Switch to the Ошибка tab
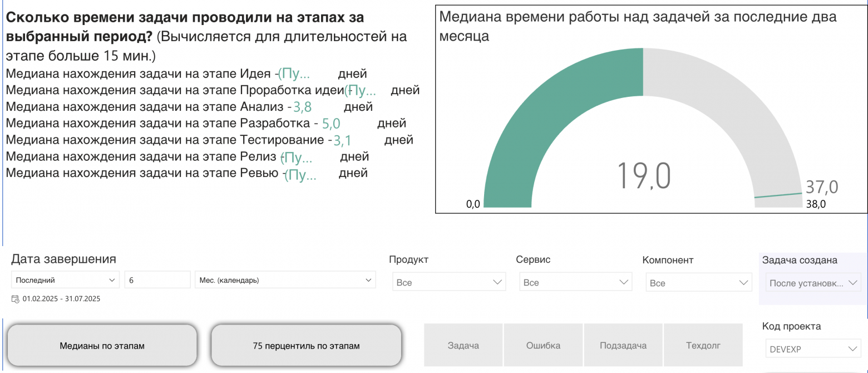The height and width of the screenshot is (373, 868). click(544, 345)
